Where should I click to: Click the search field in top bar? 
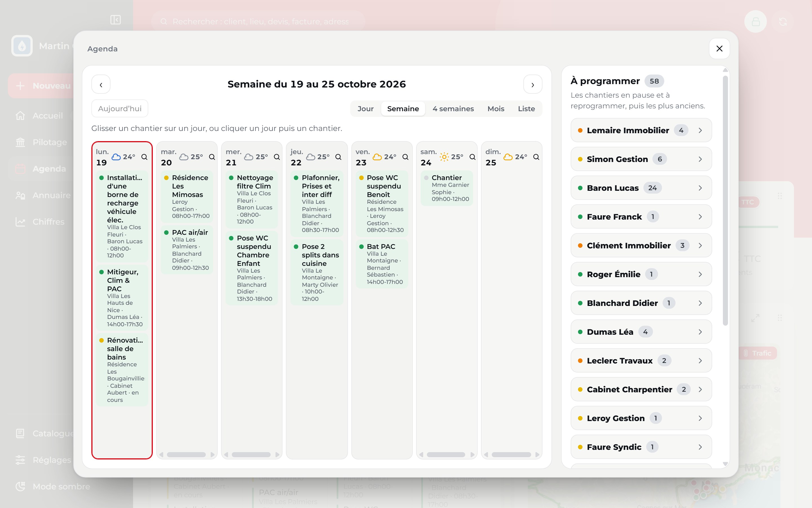(258, 21)
